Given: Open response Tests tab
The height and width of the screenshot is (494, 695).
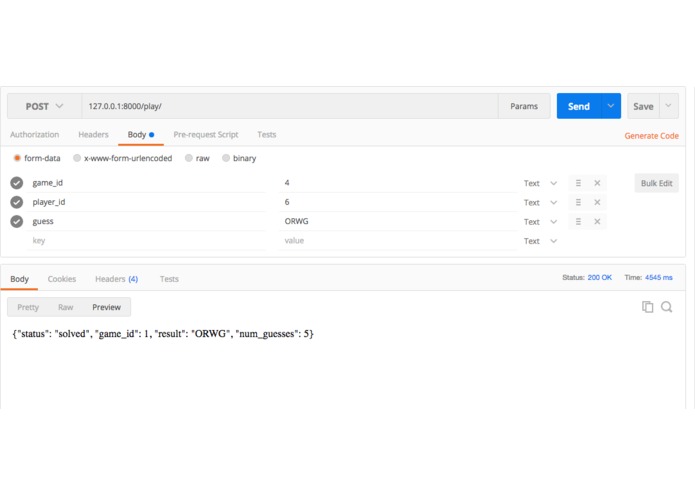Looking at the screenshot, I should coord(169,279).
